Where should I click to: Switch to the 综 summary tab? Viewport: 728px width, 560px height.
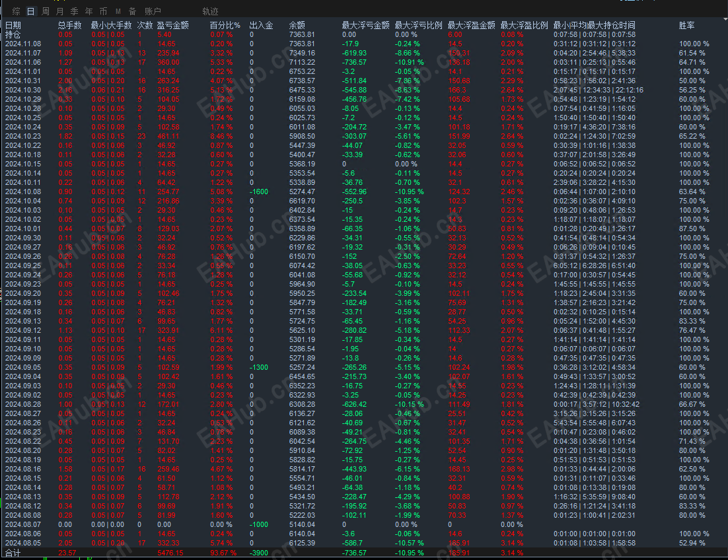click(x=17, y=11)
